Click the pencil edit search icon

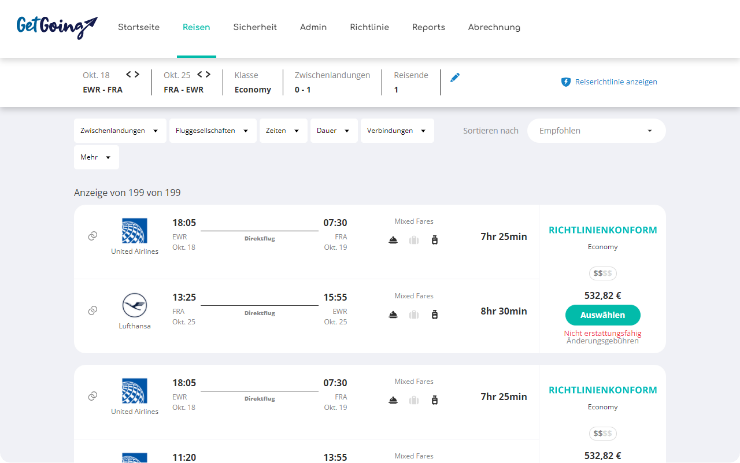455,78
